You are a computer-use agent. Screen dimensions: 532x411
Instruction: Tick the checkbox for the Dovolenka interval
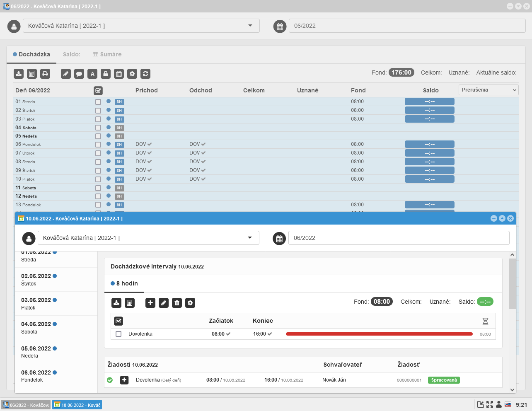point(118,334)
